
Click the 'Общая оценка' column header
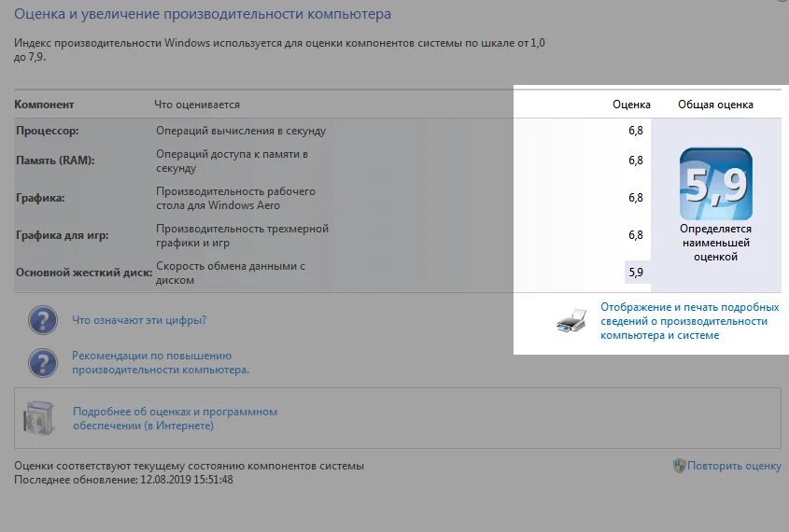[715, 105]
